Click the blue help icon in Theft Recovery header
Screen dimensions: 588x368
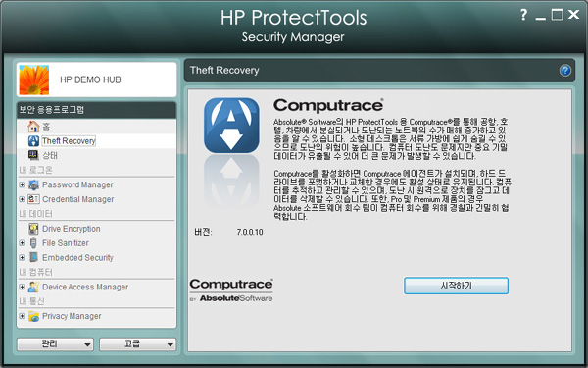coord(565,71)
